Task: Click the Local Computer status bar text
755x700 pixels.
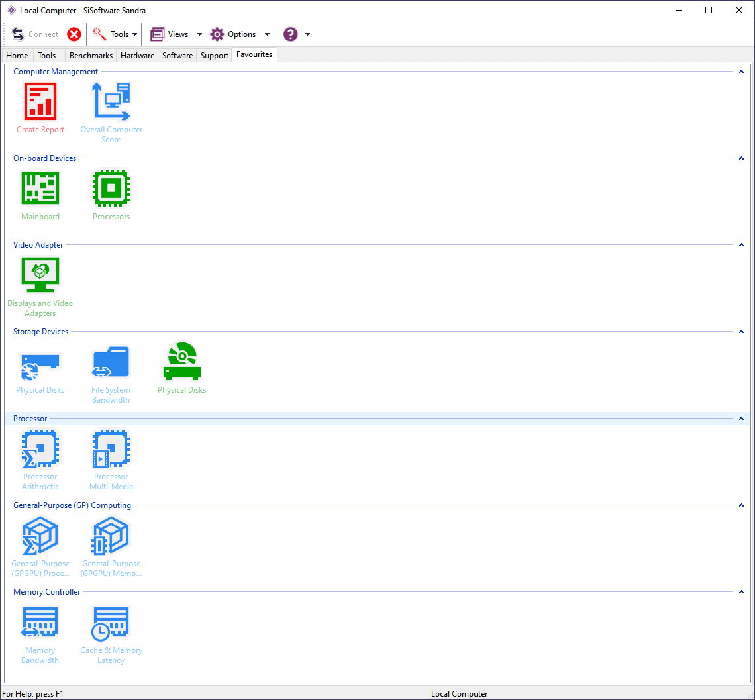Action: (460, 694)
